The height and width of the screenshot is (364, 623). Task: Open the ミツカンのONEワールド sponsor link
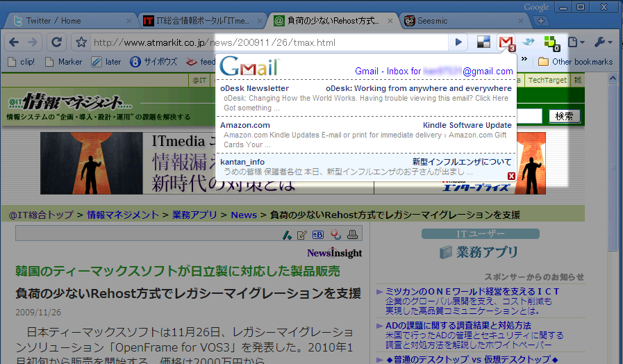click(x=472, y=291)
